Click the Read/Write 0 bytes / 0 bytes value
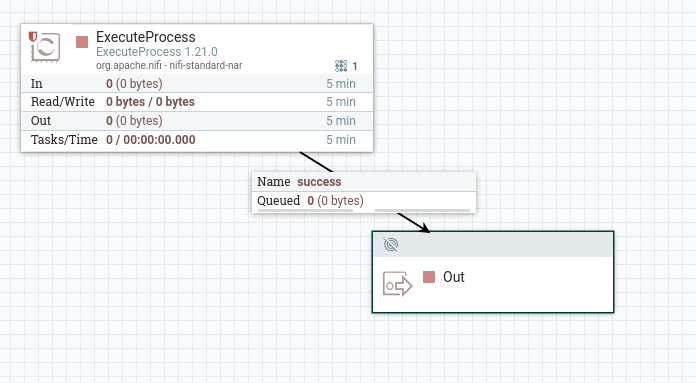This screenshot has height=383, width=696. [x=150, y=102]
